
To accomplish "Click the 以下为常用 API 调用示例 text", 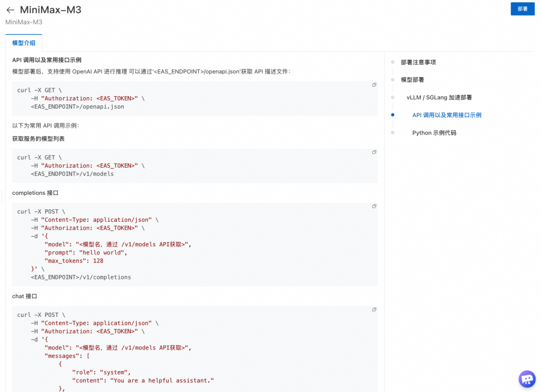I will point(46,126).
